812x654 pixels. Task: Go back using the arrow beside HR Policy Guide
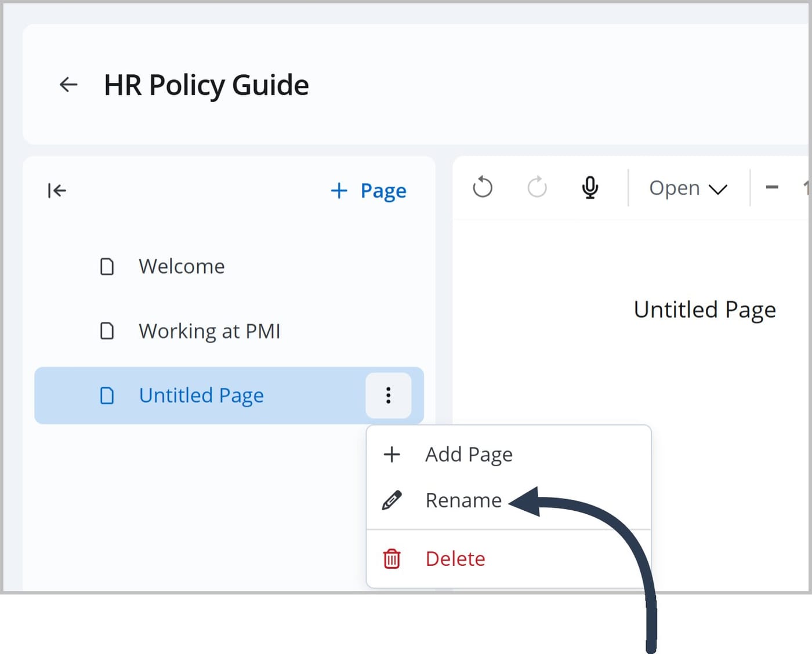(x=68, y=85)
